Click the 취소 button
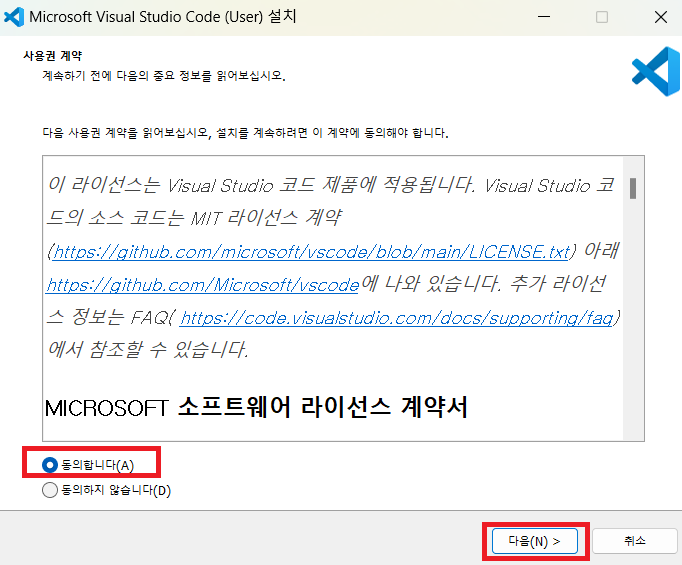The height and width of the screenshot is (565, 682). [635, 541]
